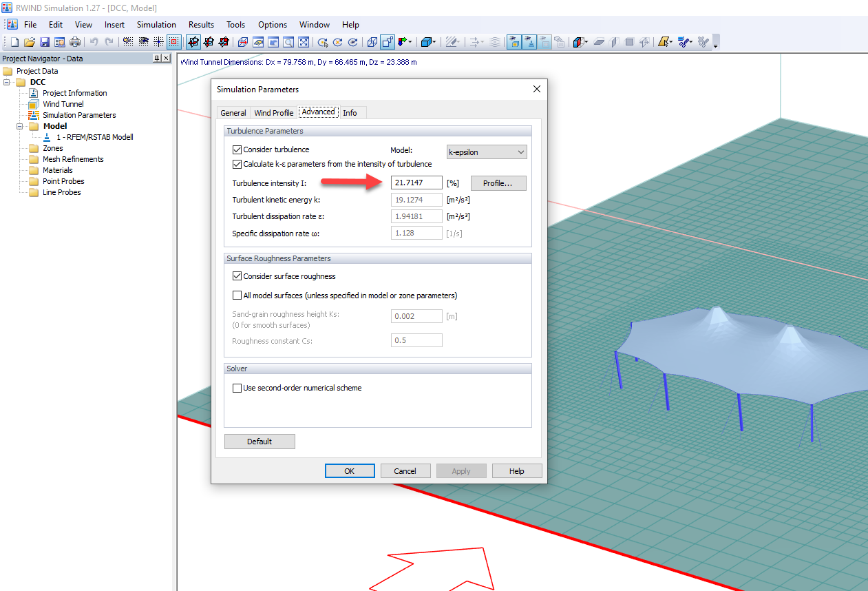Select Materials tree item
Screen dimensions: 868x591
point(58,170)
